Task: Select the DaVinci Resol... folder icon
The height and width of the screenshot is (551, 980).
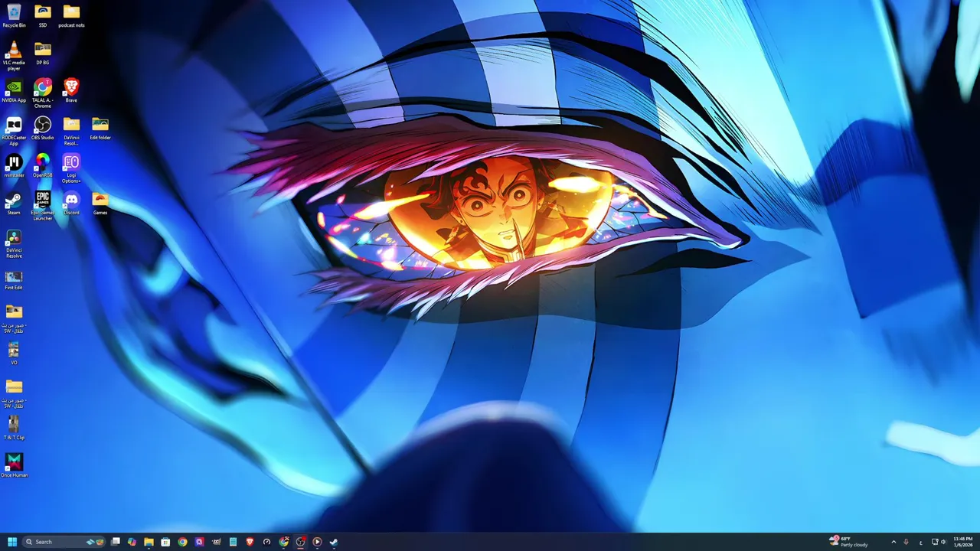Action: [x=71, y=131]
